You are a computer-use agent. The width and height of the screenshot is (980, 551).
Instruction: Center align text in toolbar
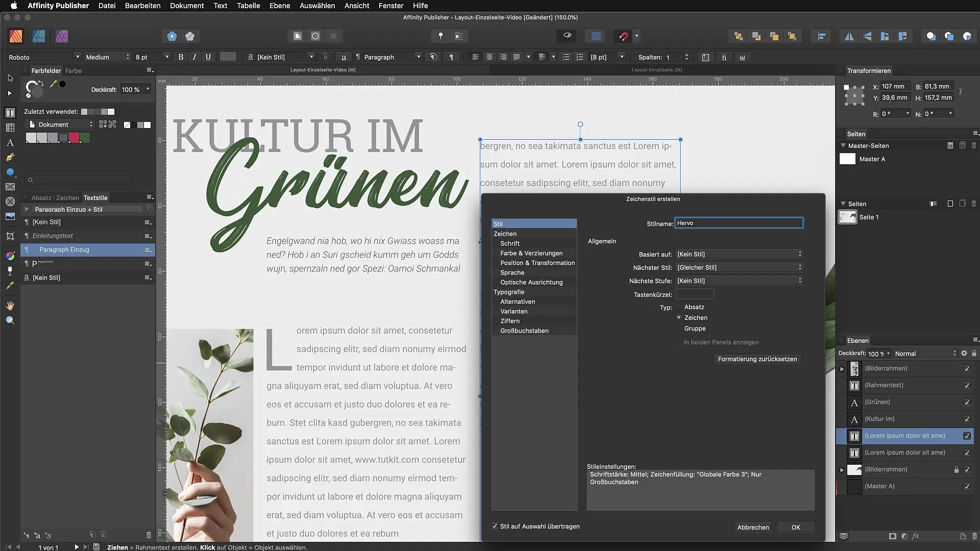(x=489, y=57)
